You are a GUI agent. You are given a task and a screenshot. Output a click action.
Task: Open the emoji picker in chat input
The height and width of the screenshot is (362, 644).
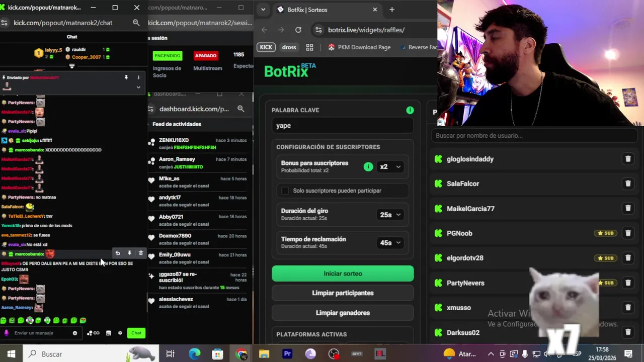75,333
